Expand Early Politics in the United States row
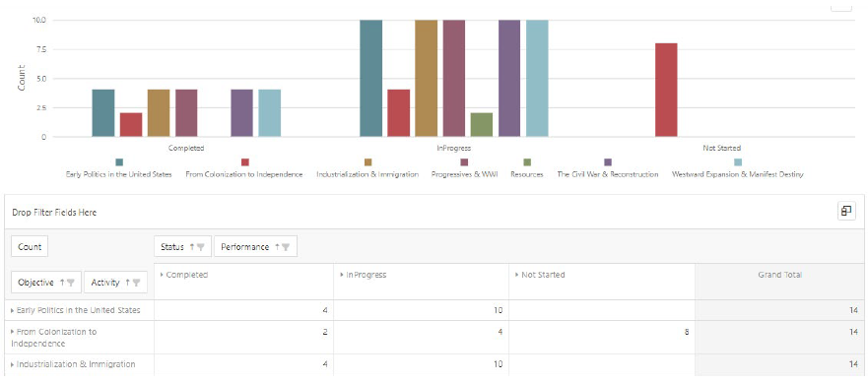868x383 pixels. [13, 310]
